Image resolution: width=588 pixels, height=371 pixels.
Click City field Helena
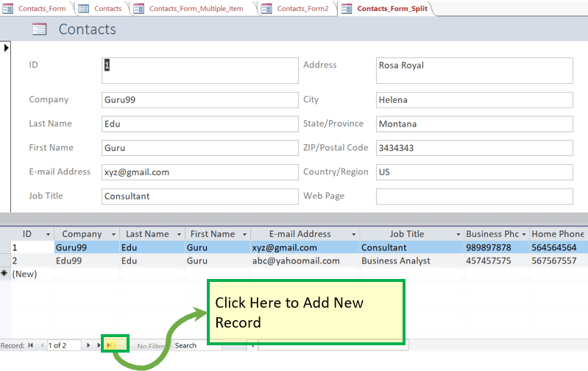(x=475, y=100)
